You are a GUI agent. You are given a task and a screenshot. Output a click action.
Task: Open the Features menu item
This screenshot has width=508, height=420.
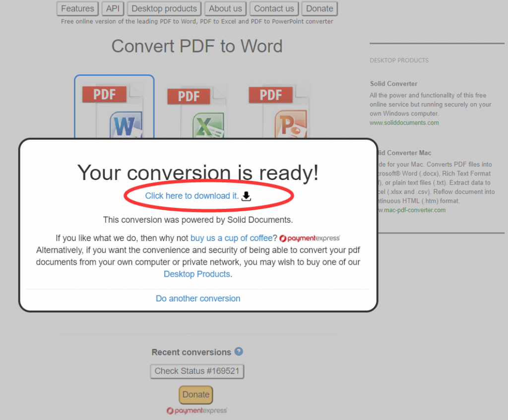pyautogui.click(x=77, y=8)
